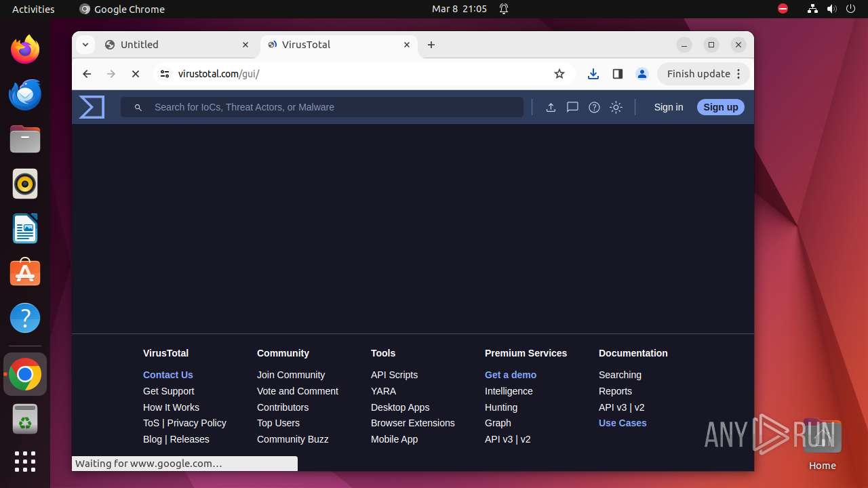This screenshot has width=868, height=488.
Task: Open the Files manager from the dock
Action: click(25, 139)
